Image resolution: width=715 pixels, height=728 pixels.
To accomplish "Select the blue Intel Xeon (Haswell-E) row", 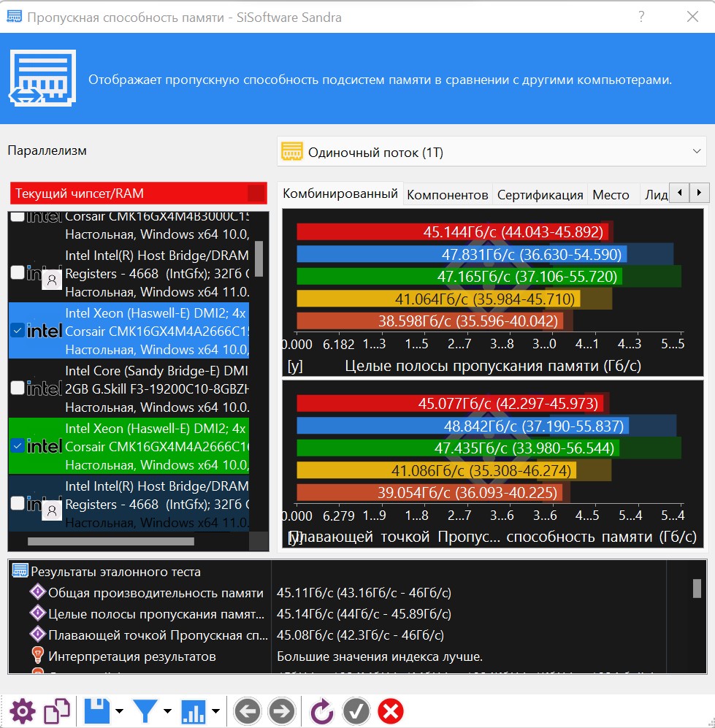I will (129, 331).
